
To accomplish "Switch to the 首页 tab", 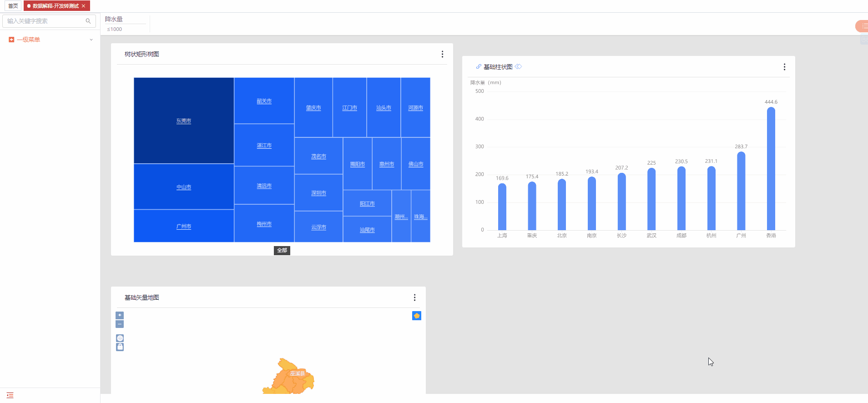I will 13,6.
